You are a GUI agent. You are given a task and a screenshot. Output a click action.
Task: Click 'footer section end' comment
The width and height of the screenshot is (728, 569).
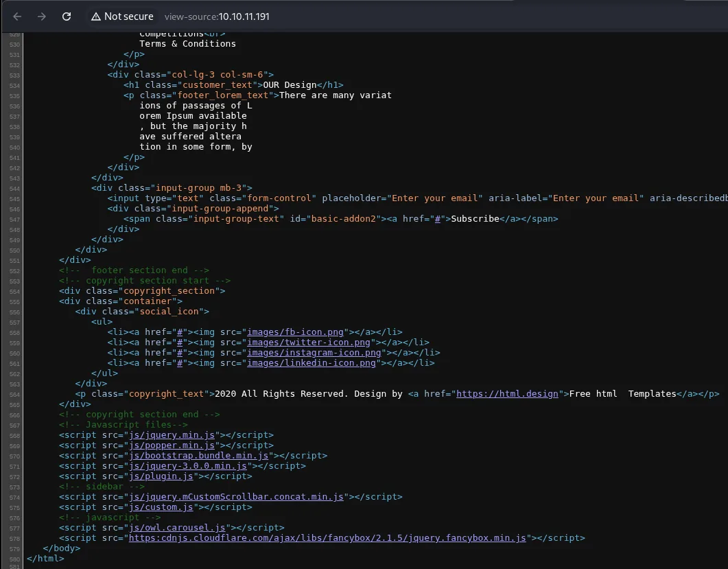pyautogui.click(x=134, y=270)
